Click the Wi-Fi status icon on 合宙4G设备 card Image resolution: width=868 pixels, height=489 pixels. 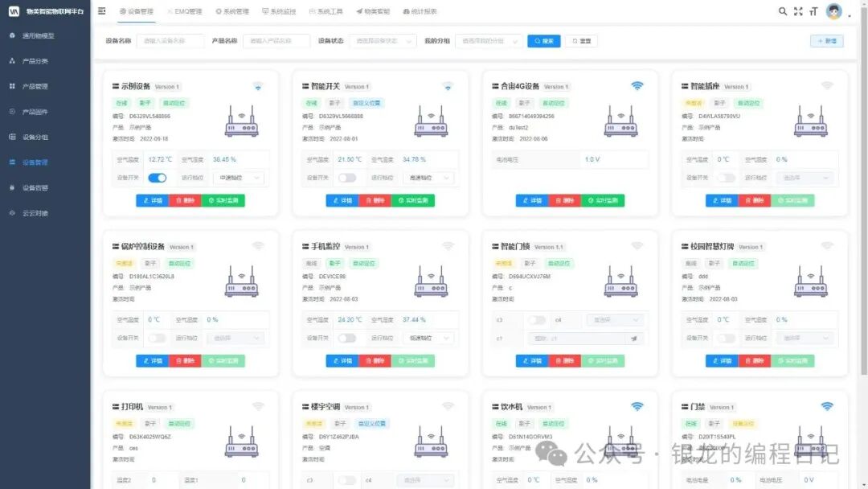[x=637, y=86]
